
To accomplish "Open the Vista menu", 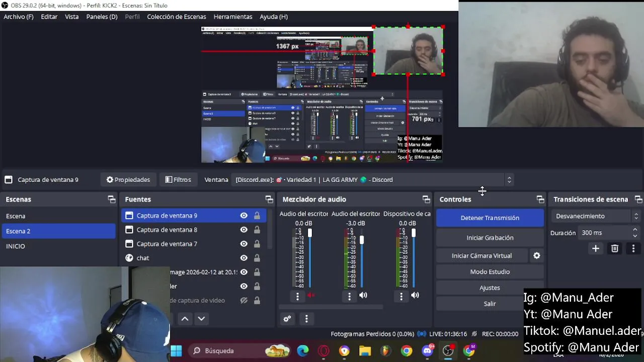I will 71,17.
